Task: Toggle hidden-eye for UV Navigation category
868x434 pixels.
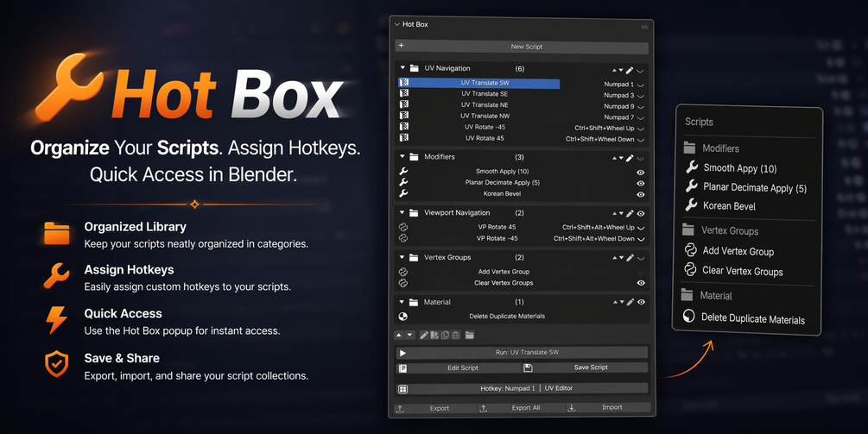Action: tap(641, 71)
